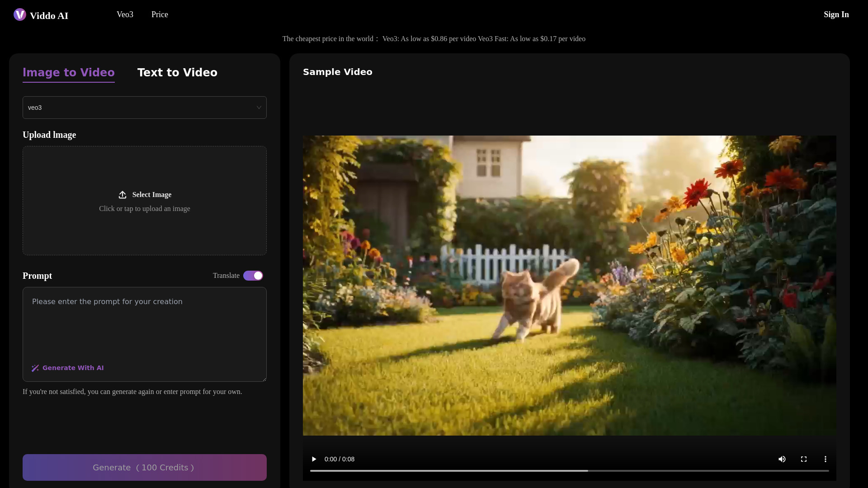Expand the model selection combo box
The width and height of the screenshot is (868, 488).
click(144, 108)
